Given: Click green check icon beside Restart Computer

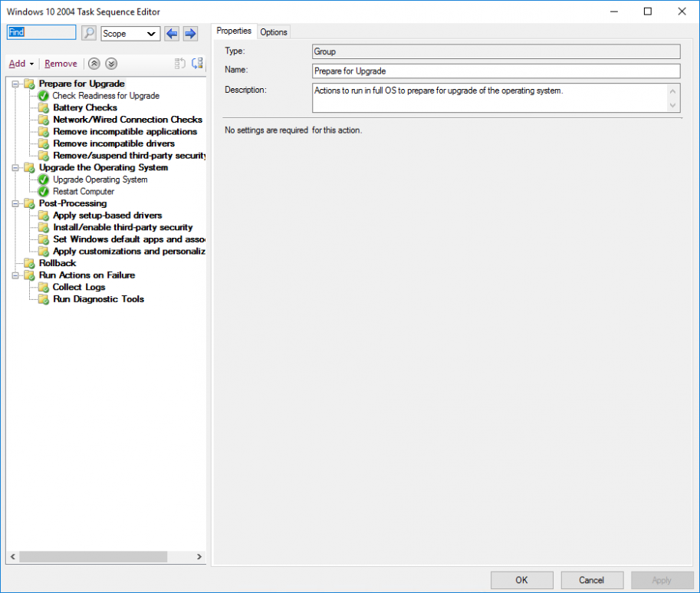Looking at the screenshot, I should 43,191.
